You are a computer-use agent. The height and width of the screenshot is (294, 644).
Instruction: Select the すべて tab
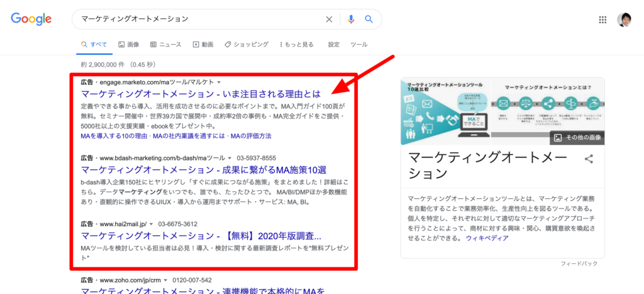(x=94, y=45)
